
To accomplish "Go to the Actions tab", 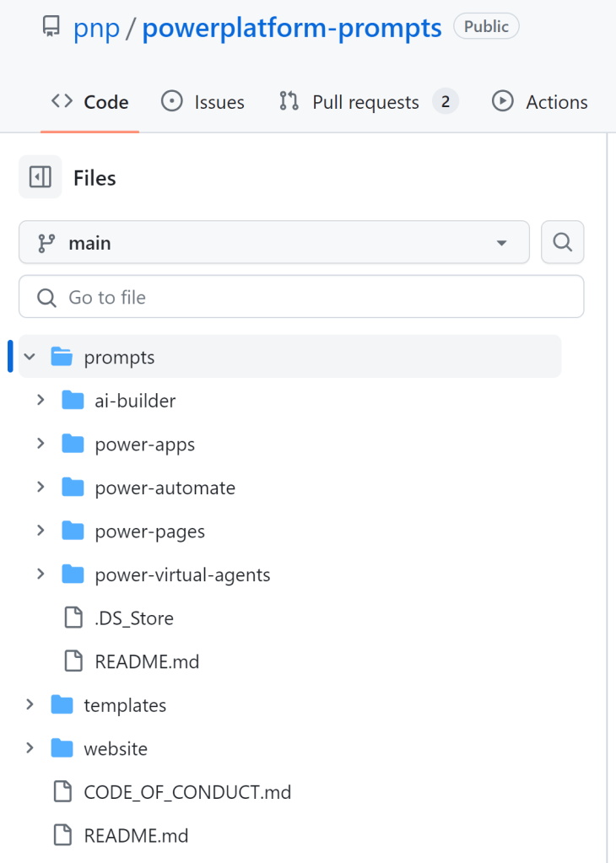I will pos(540,102).
